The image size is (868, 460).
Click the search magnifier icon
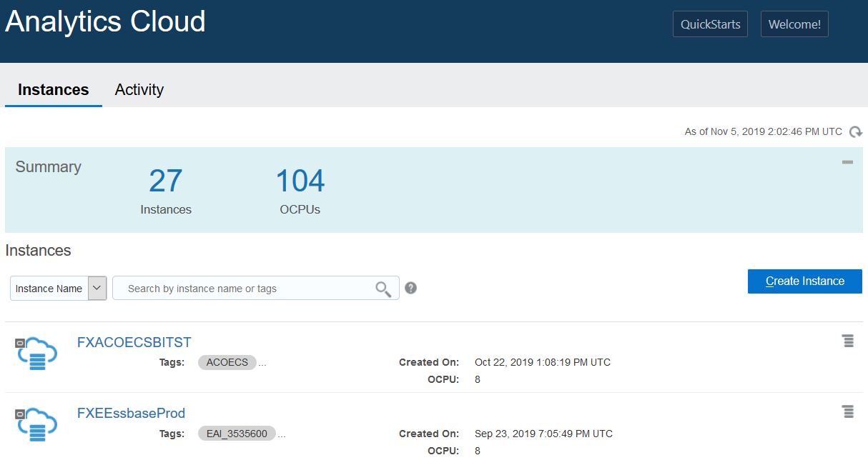[383, 289]
